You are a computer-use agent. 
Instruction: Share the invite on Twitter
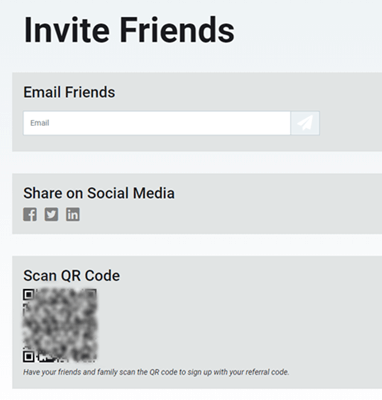point(51,214)
